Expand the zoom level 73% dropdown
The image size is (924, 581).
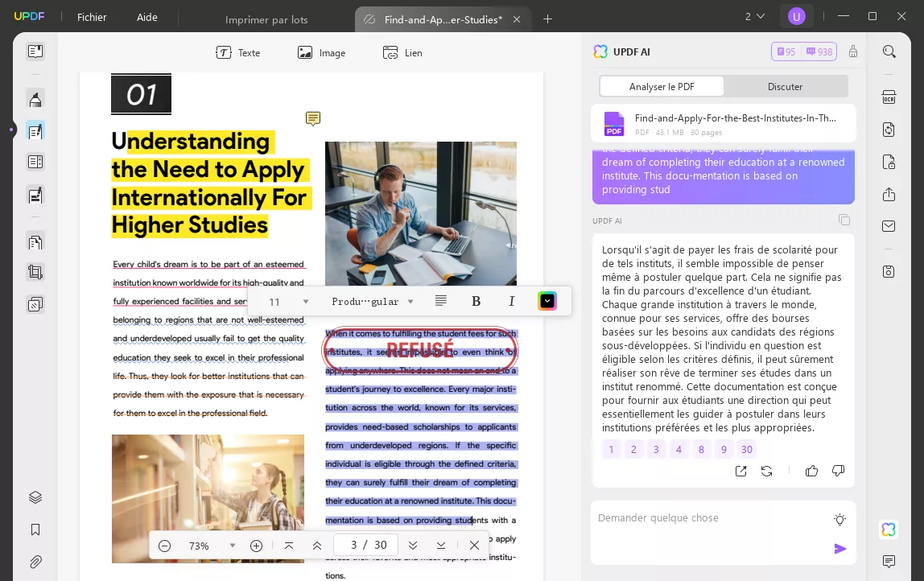pos(233,546)
